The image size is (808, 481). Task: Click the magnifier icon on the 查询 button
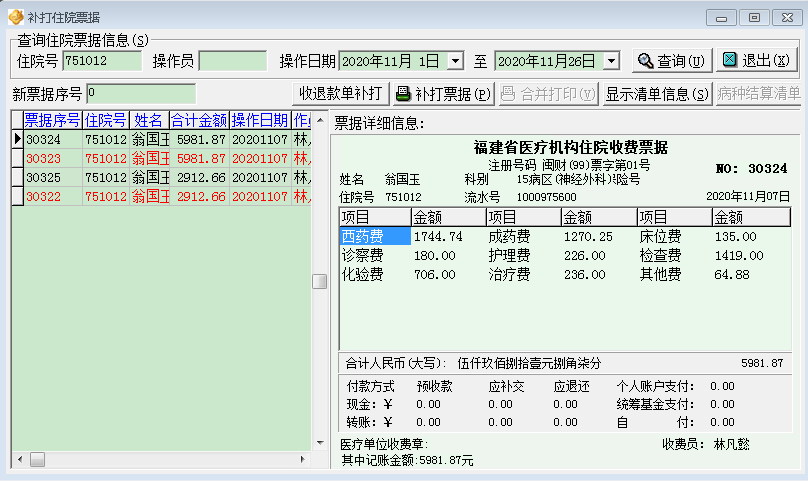click(x=645, y=61)
